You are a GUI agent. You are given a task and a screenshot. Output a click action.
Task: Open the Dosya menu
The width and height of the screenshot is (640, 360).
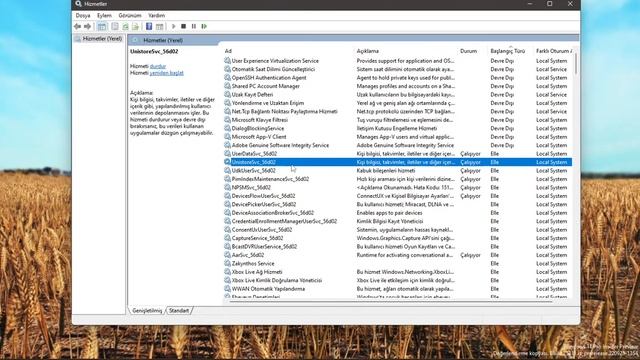83,16
